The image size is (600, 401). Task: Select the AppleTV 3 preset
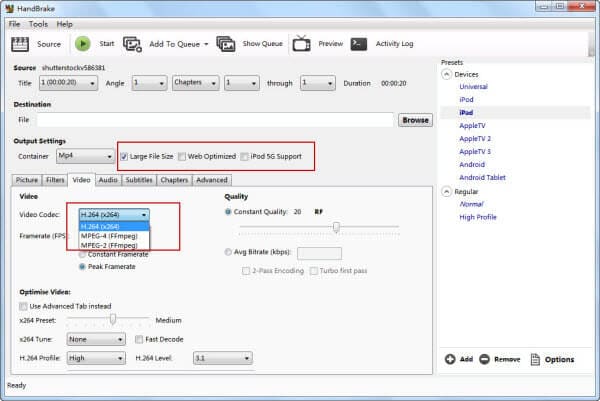[475, 152]
